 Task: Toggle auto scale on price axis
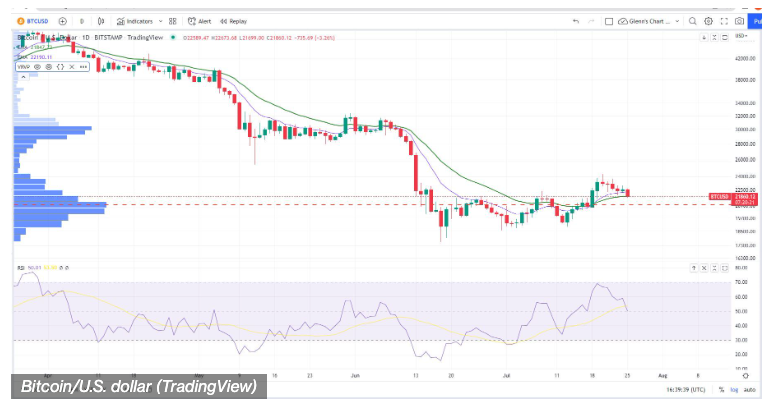(x=749, y=389)
